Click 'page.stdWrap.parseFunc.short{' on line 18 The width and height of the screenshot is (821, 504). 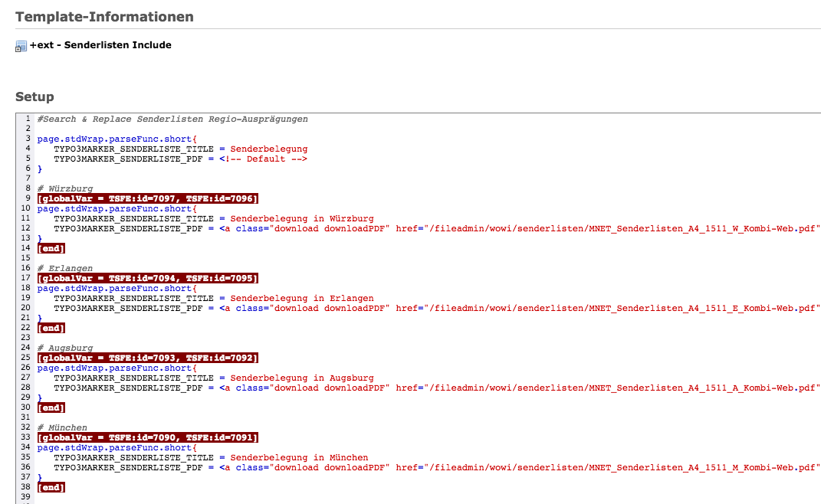pos(117,288)
